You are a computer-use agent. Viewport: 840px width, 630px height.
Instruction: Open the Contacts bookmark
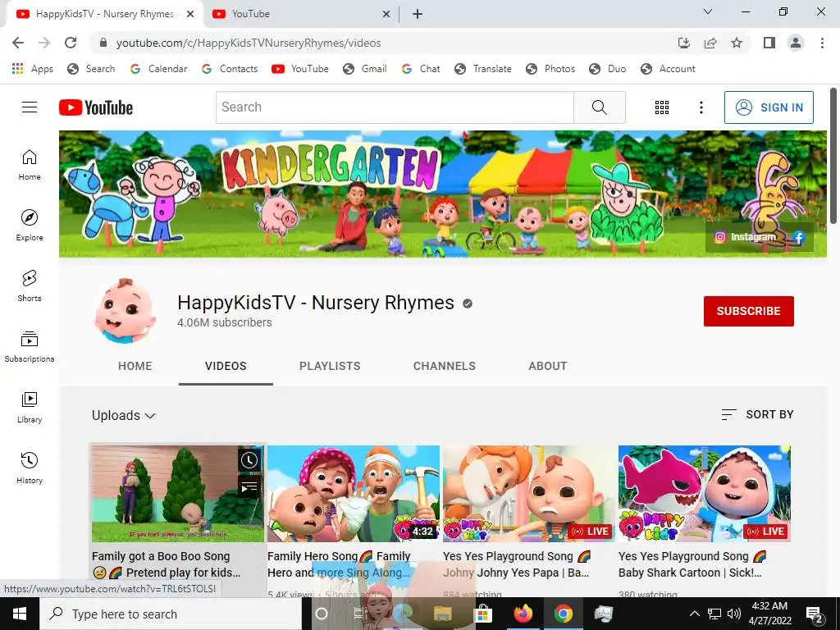coord(230,69)
